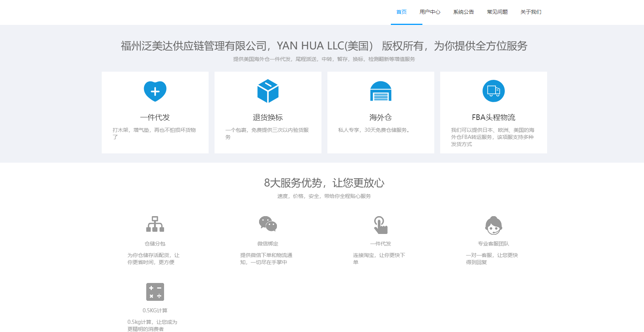Click the blue package box icon
The image size is (644, 332).
(268, 91)
